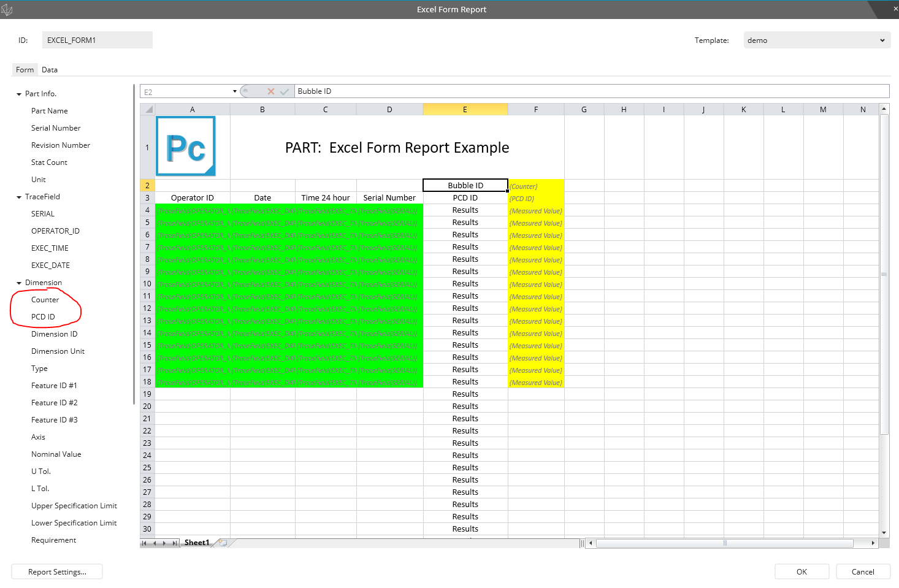Image resolution: width=899 pixels, height=588 pixels.
Task: Select the Pc logo image in cell A1
Action: tap(186, 146)
